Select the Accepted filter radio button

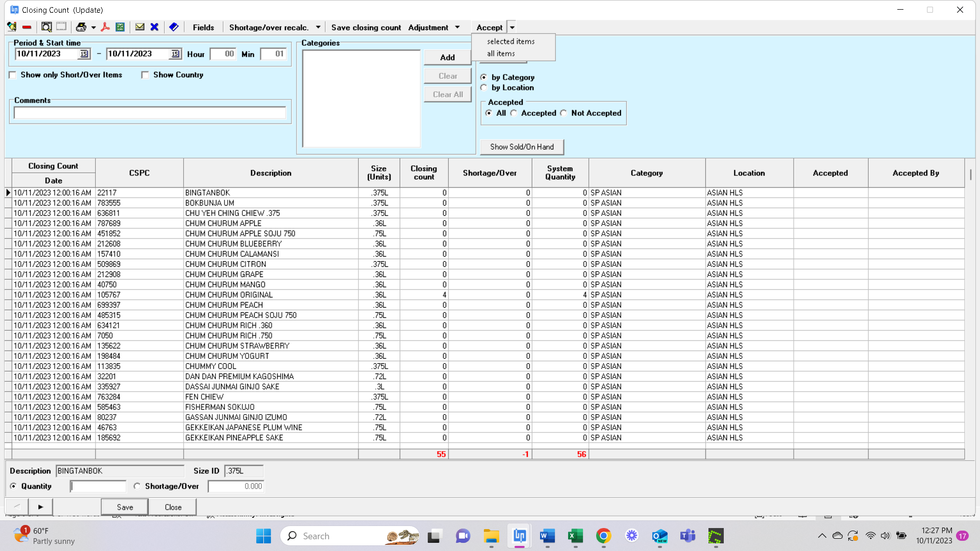[513, 113]
